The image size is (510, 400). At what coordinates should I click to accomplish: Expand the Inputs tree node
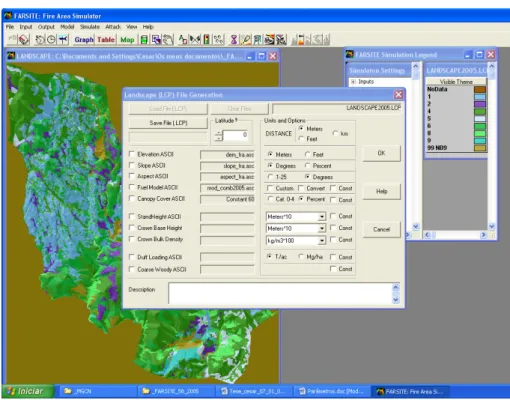click(353, 82)
